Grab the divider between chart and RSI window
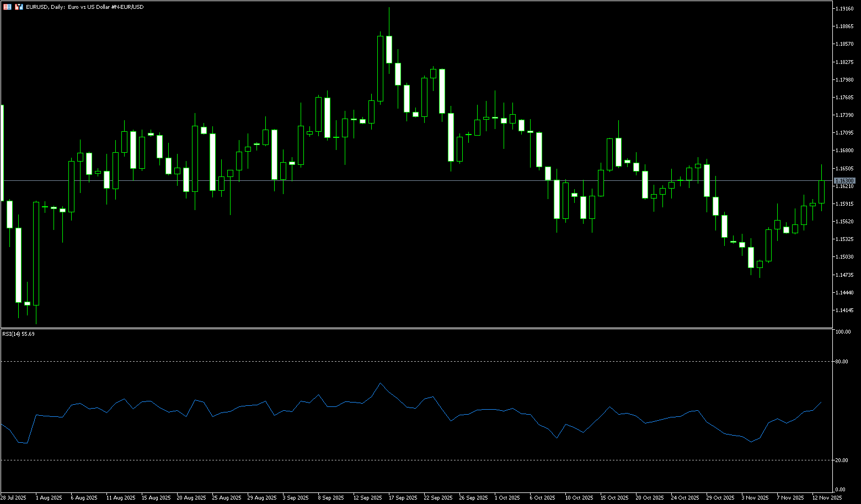 [414, 328]
